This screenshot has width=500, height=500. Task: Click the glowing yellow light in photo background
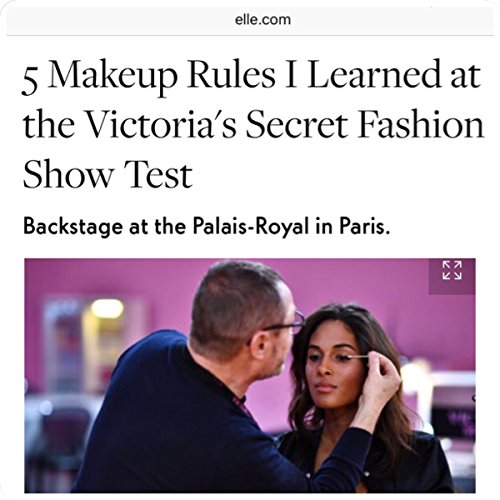[107, 308]
